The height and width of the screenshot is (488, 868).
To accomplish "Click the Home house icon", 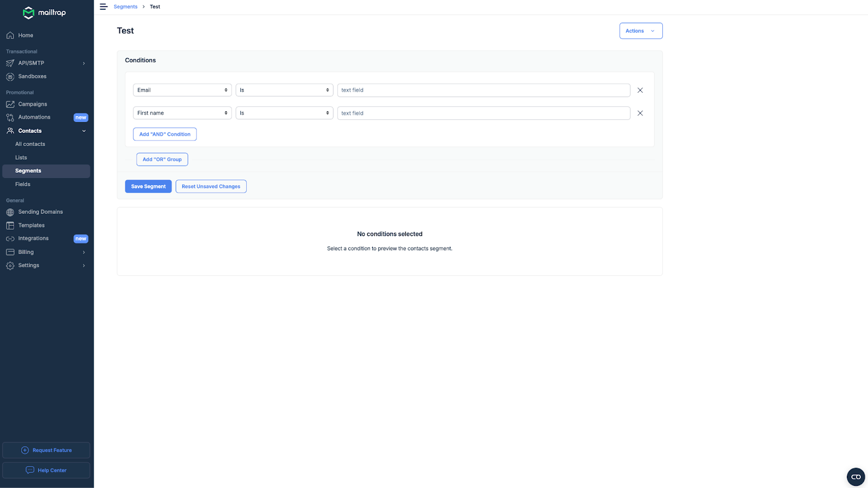I will pyautogui.click(x=10, y=35).
